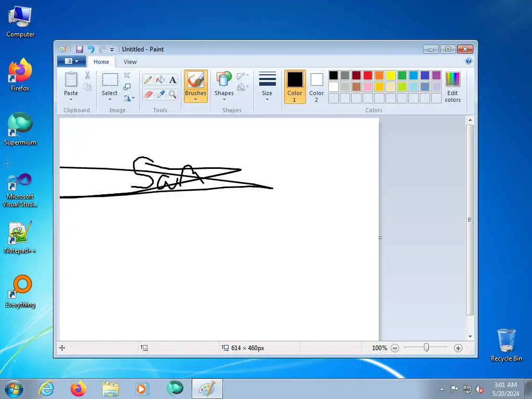Select the Color picker eyedropper tool
Screen dimensions: 532x399
161,94
